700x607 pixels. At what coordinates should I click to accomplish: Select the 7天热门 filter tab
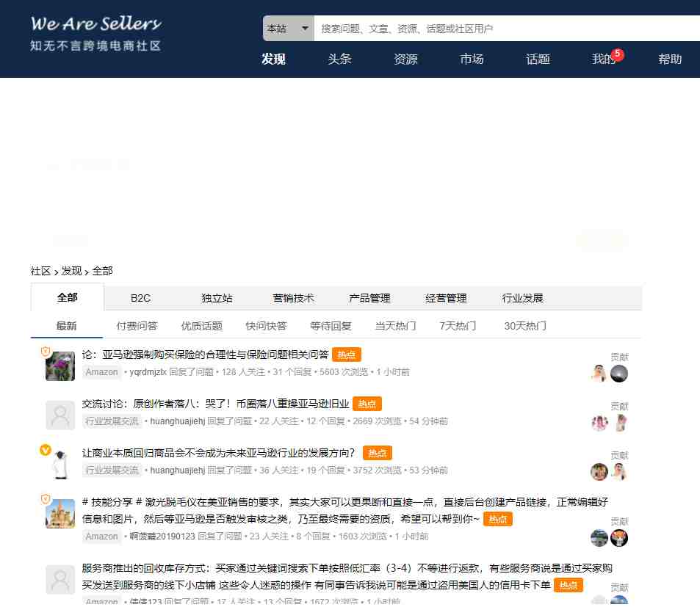pyautogui.click(x=458, y=326)
